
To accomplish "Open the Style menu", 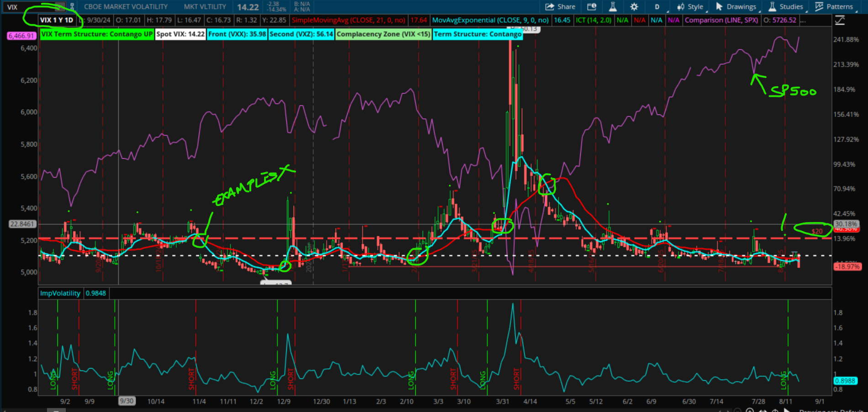I will point(691,7).
